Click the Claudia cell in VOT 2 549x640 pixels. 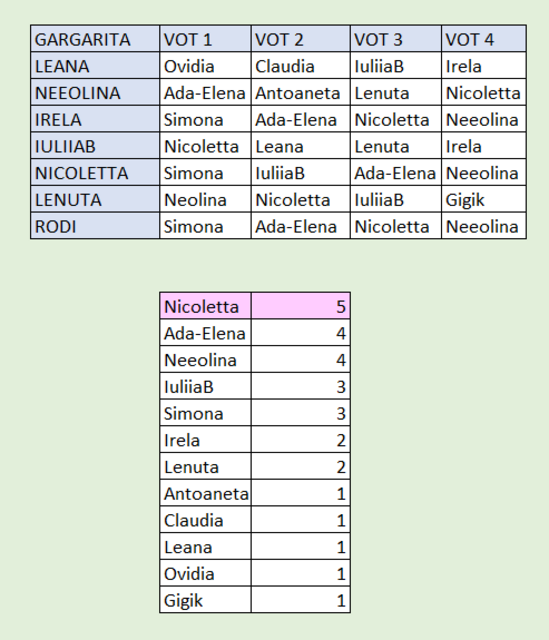(300, 65)
